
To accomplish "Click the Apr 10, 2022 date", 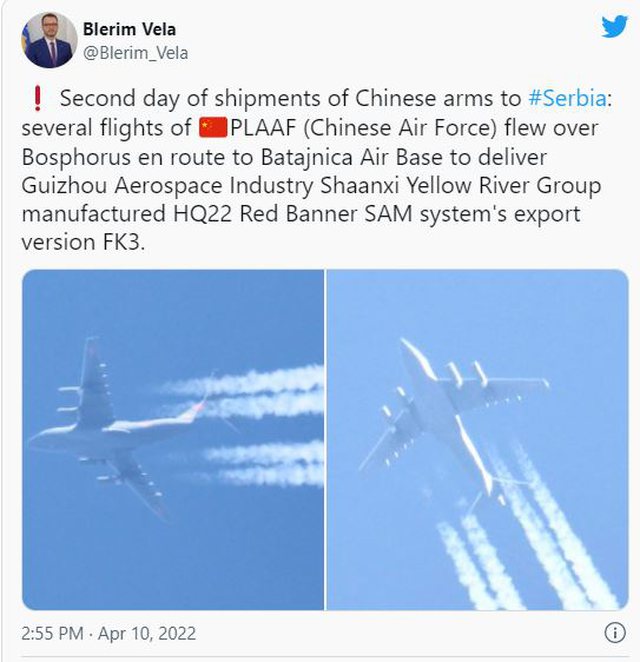I will 147,634.
